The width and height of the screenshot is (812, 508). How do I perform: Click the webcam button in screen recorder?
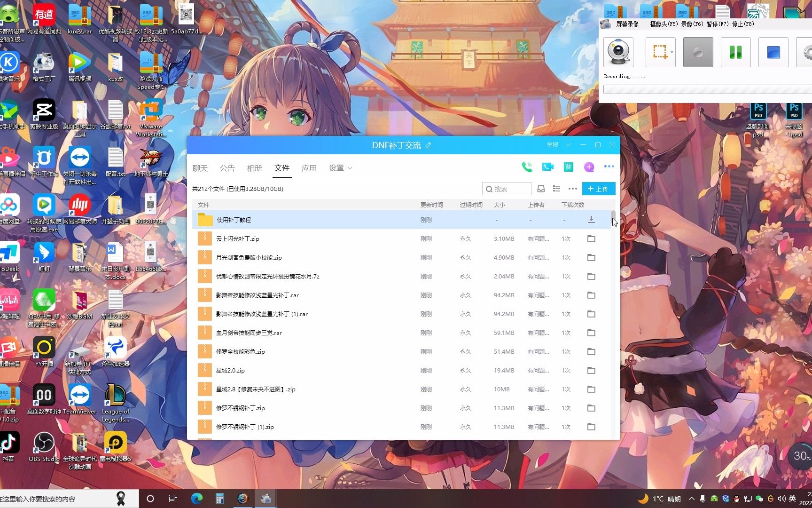pos(618,52)
